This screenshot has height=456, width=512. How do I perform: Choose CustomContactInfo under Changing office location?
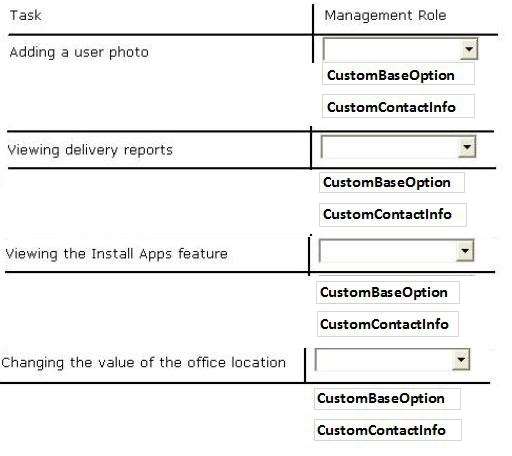388,430
